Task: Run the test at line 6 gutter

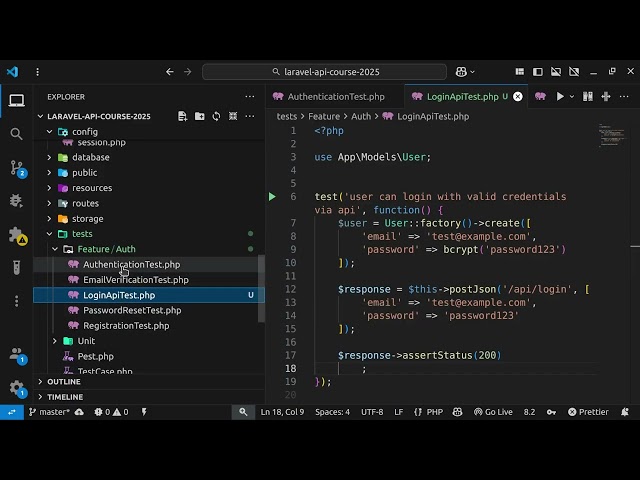Action: point(272,197)
